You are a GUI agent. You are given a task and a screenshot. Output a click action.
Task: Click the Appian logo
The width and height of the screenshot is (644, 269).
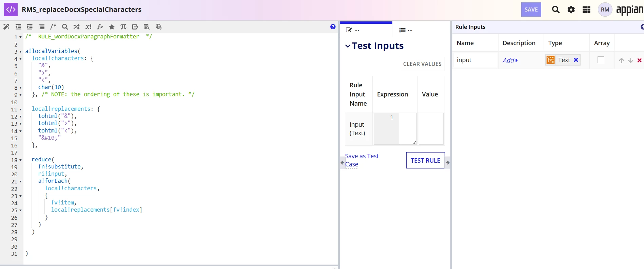(630, 10)
